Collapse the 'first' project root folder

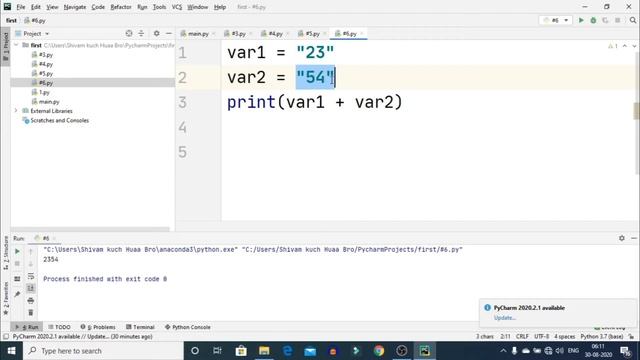click(16, 45)
